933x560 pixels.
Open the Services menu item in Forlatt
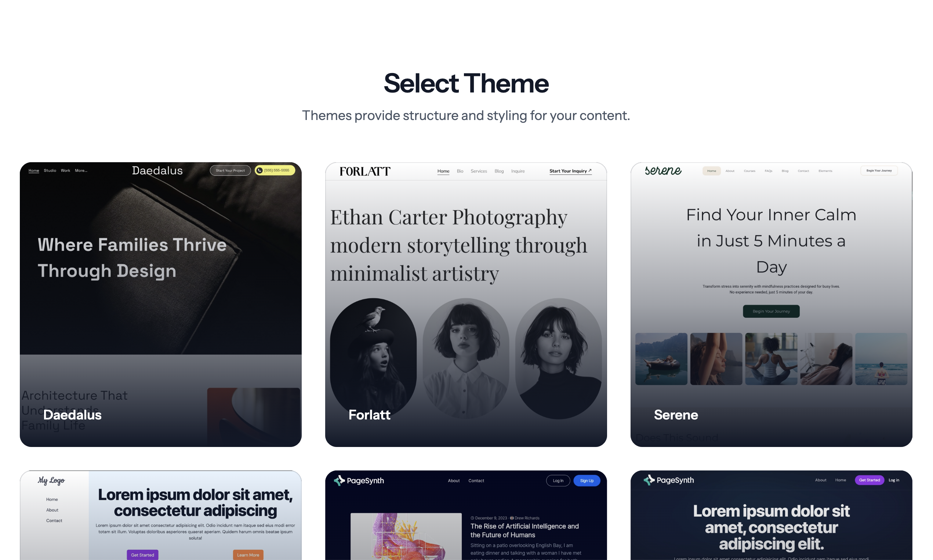click(x=479, y=171)
